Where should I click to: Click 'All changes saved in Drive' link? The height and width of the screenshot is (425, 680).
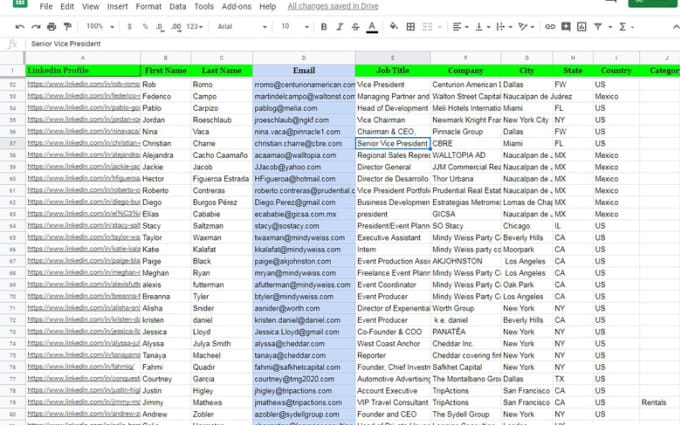click(x=333, y=7)
